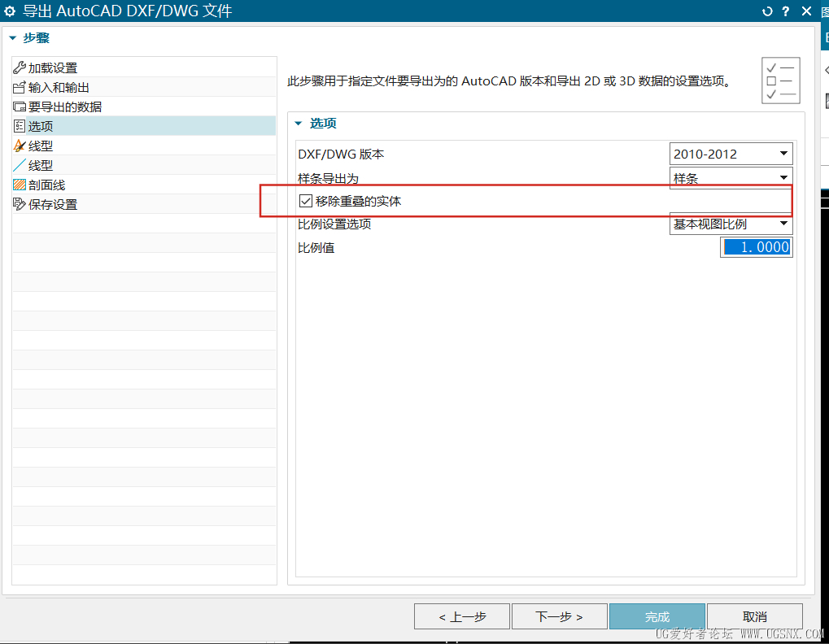Select the 剖面线 step
Image resolution: width=829 pixels, height=644 pixels.
[144, 185]
